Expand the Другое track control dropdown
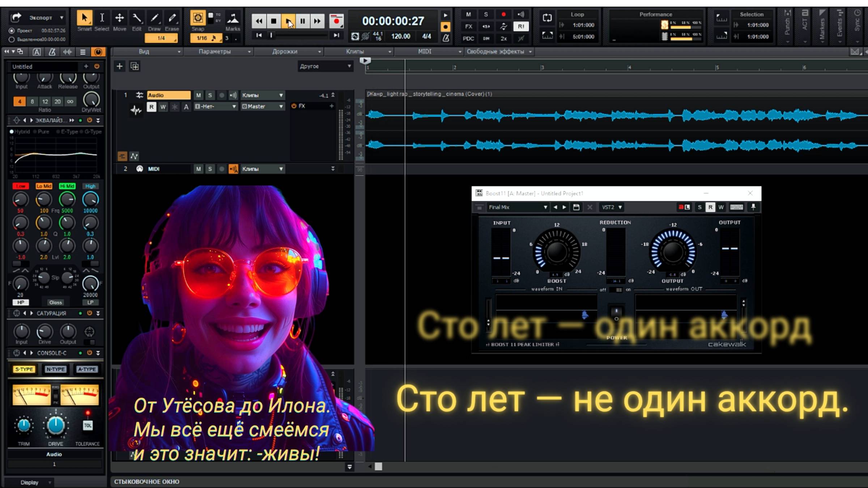The height and width of the screenshot is (488, 868). point(325,66)
